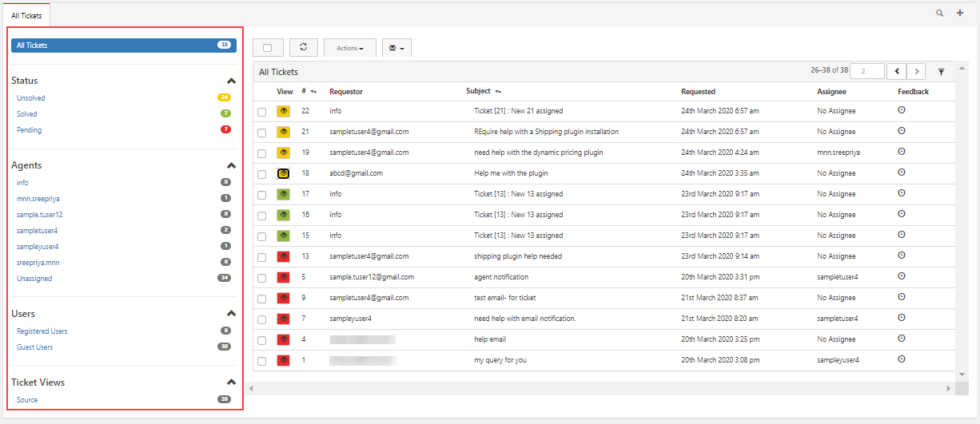
Task: Show Registered Users tickets
Action: pos(42,331)
